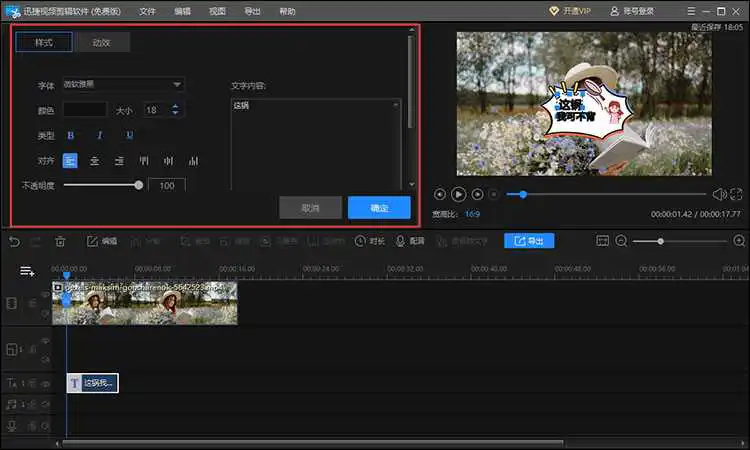Click the text color swatch
The height and width of the screenshot is (450, 750).
(x=85, y=110)
